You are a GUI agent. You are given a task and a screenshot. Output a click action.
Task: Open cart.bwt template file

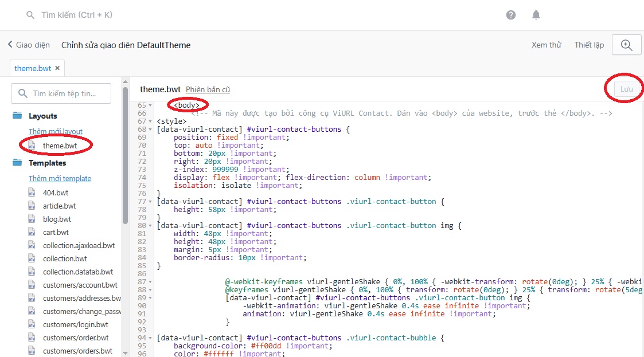[56, 232]
